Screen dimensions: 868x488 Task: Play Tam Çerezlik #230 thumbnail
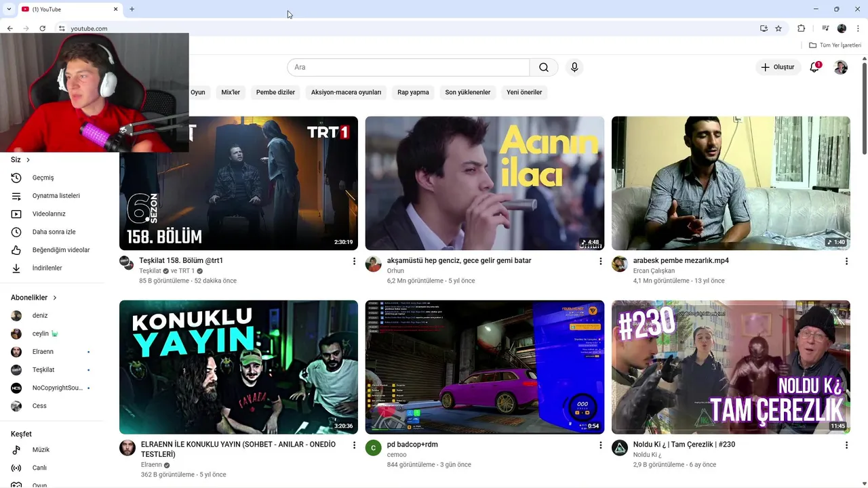click(x=731, y=367)
